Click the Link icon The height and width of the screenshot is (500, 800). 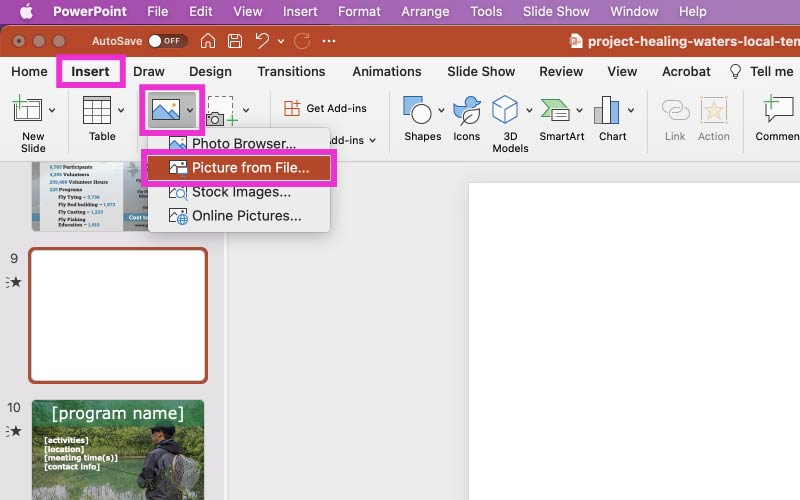(675, 110)
